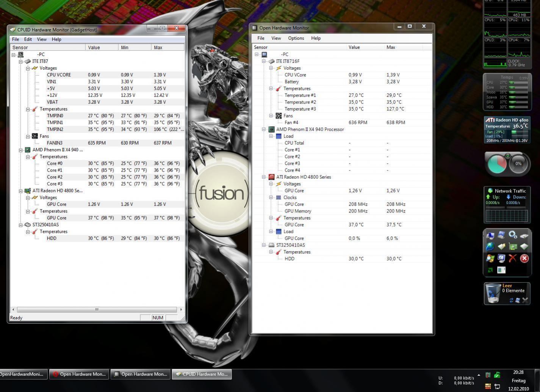
Task: Switch to CPUID Hardware Mo... taskbar button
Action: pyautogui.click(x=202, y=374)
